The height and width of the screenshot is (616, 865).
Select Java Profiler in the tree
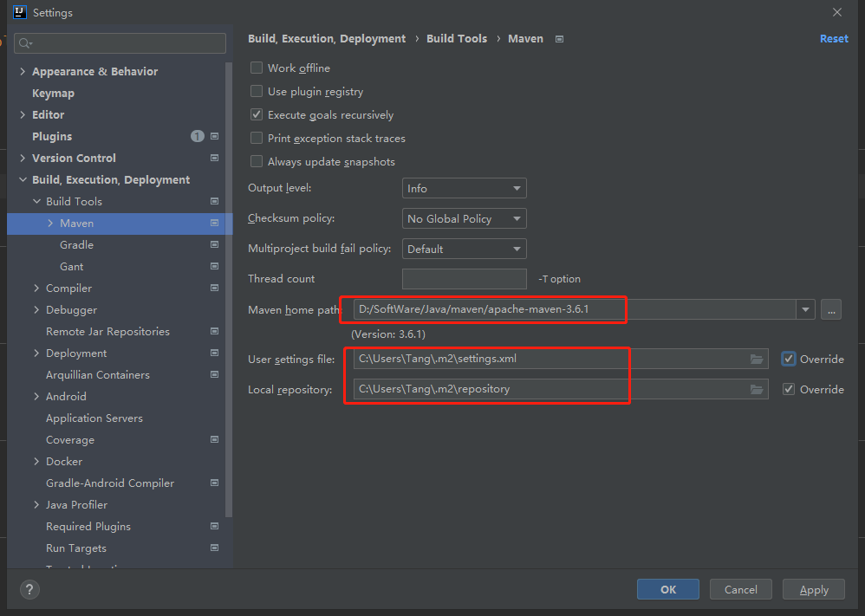click(x=76, y=504)
